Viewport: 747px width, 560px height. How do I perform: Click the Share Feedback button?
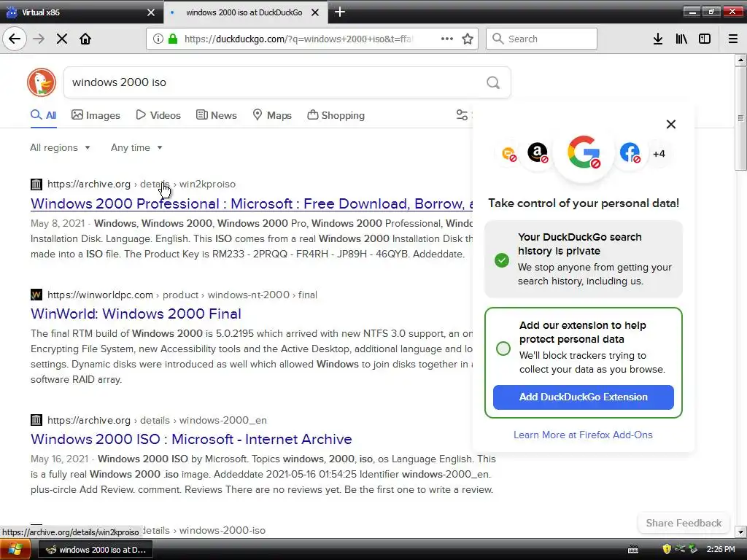coord(684,523)
